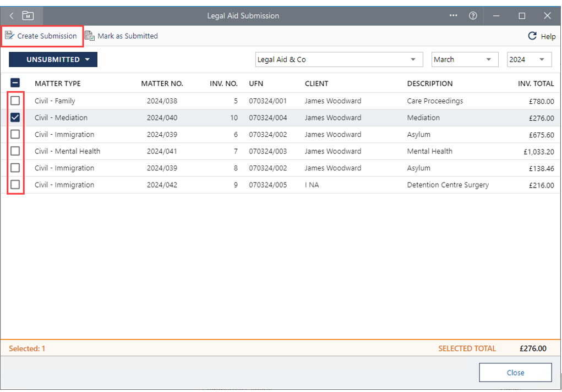Image resolution: width=562 pixels, height=392 pixels.
Task: Click the back arrow in title bar
Action: (12, 16)
